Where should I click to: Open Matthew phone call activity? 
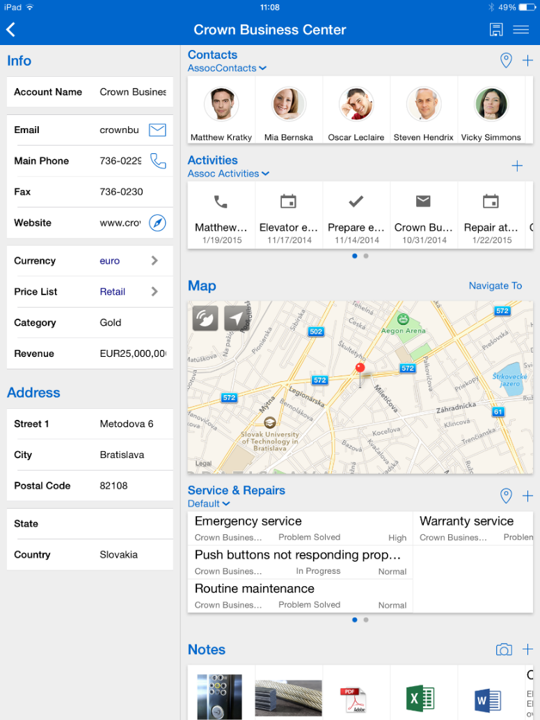click(221, 215)
